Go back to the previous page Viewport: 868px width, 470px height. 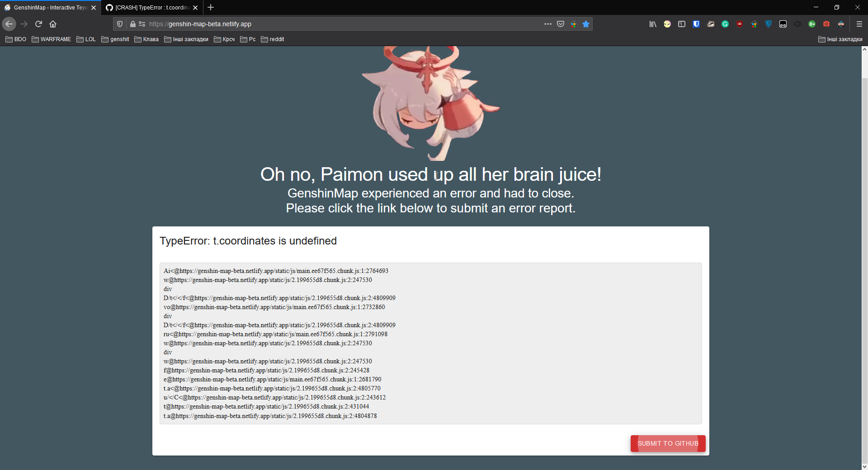[x=9, y=24]
